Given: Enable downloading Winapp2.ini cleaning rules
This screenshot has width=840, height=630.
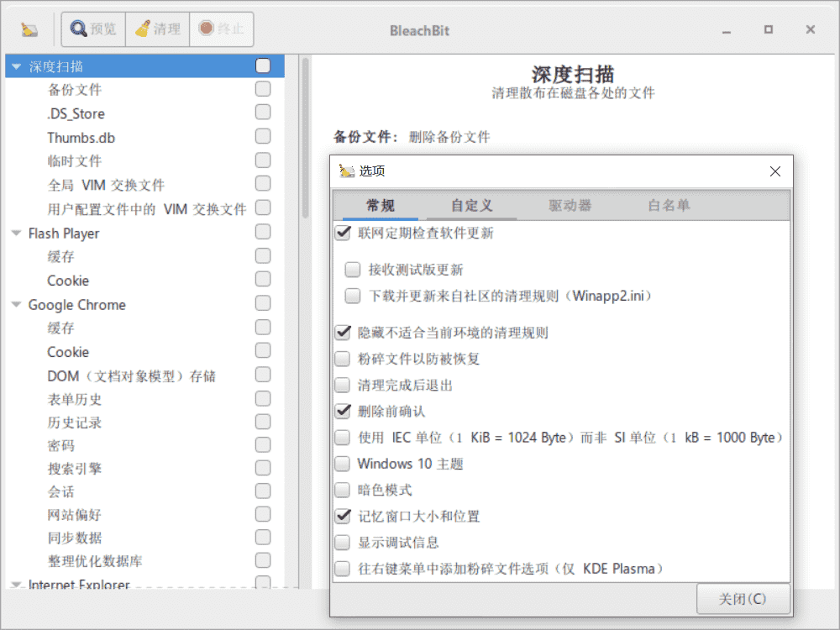Looking at the screenshot, I should (353, 295).
